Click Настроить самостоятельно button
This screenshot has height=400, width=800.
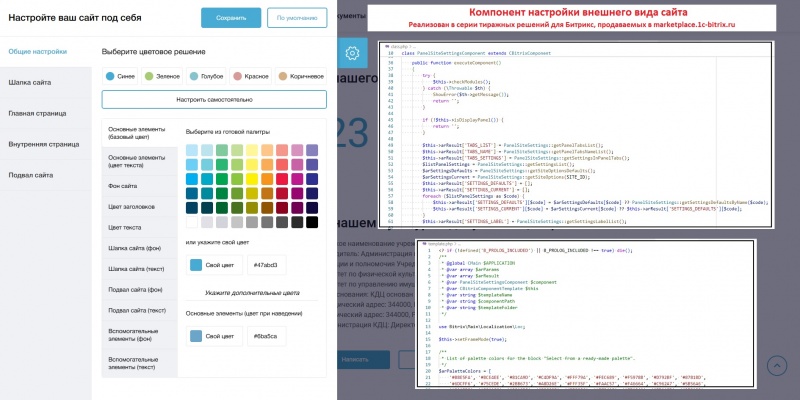coord(214,99)
